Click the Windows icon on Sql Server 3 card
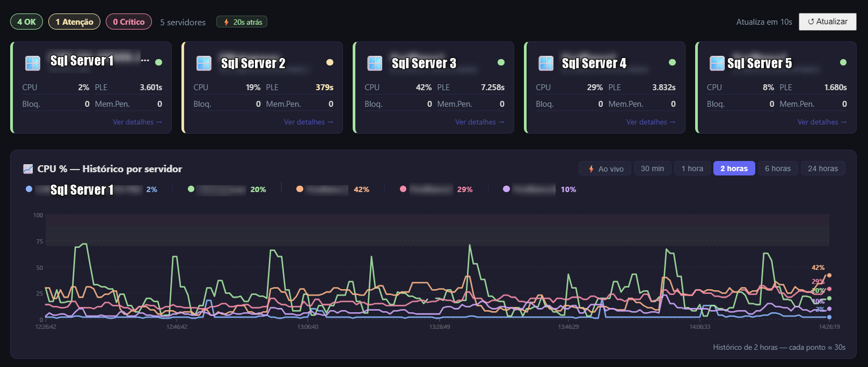This screenshot has width=868, height=367. point(375,63)
